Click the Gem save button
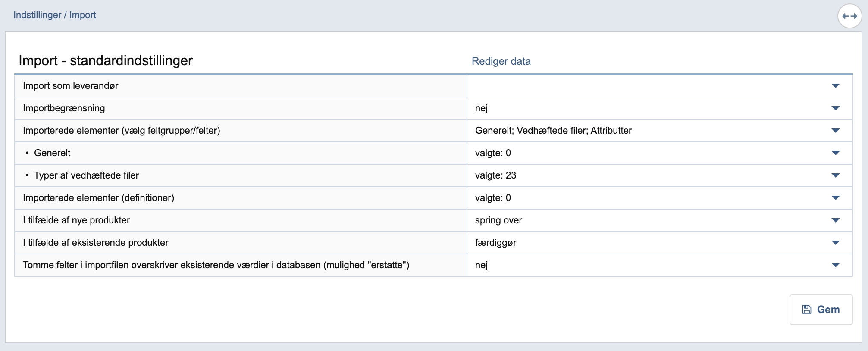The width and height of the screenshot is (868, 351). [x=821, y=309]
